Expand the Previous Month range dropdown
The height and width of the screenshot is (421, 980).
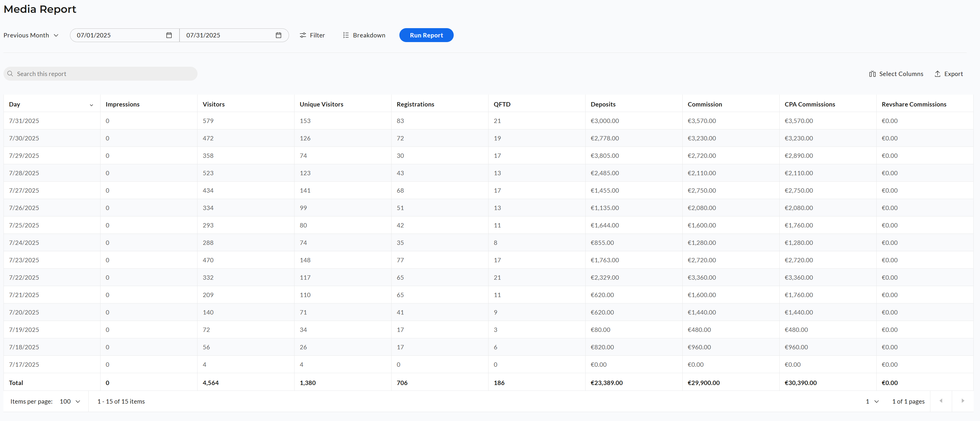coord(31,35)
